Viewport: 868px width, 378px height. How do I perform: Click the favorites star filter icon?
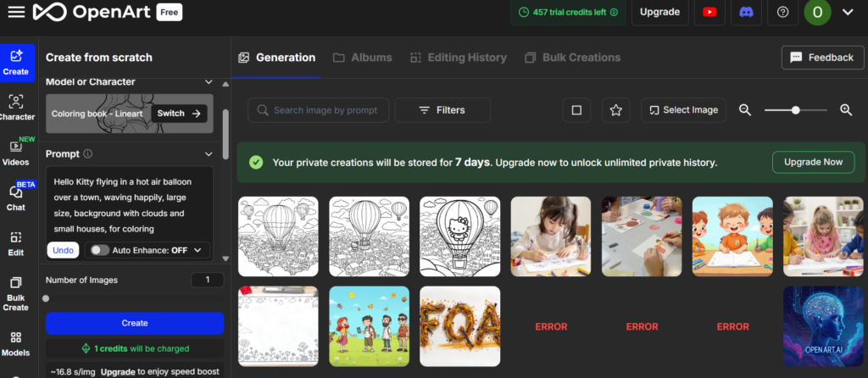click(x=615, y=110)
